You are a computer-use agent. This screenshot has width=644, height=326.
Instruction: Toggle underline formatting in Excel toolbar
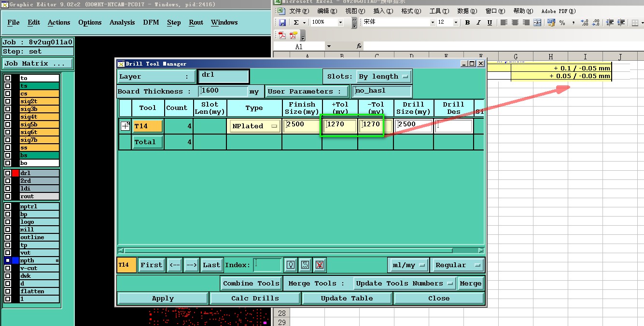click(490, 22)
